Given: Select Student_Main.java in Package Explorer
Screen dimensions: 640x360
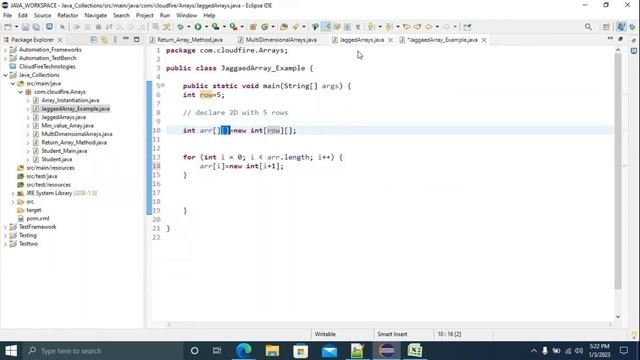Looking at the screenshot, I should point(64,151).
